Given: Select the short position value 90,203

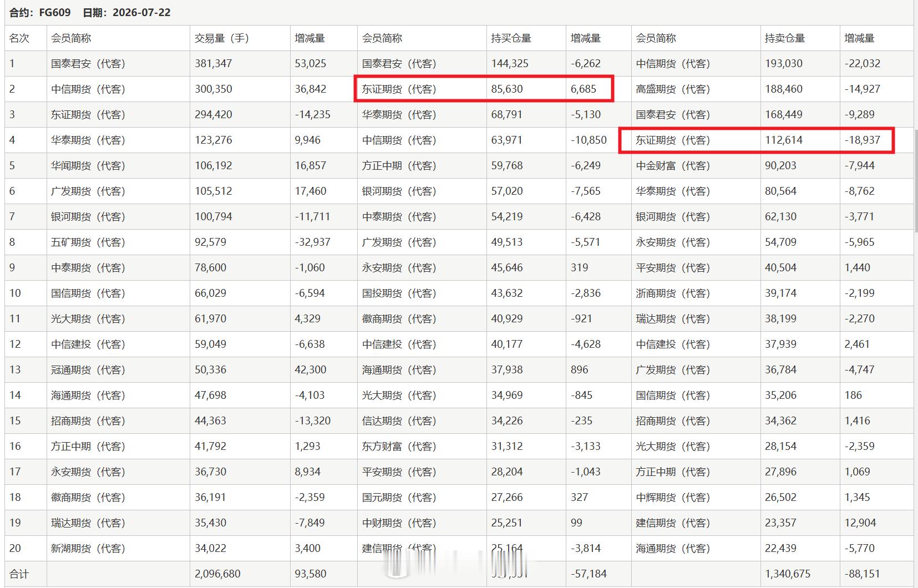Looking at the screenshot, I should [780, 166].
